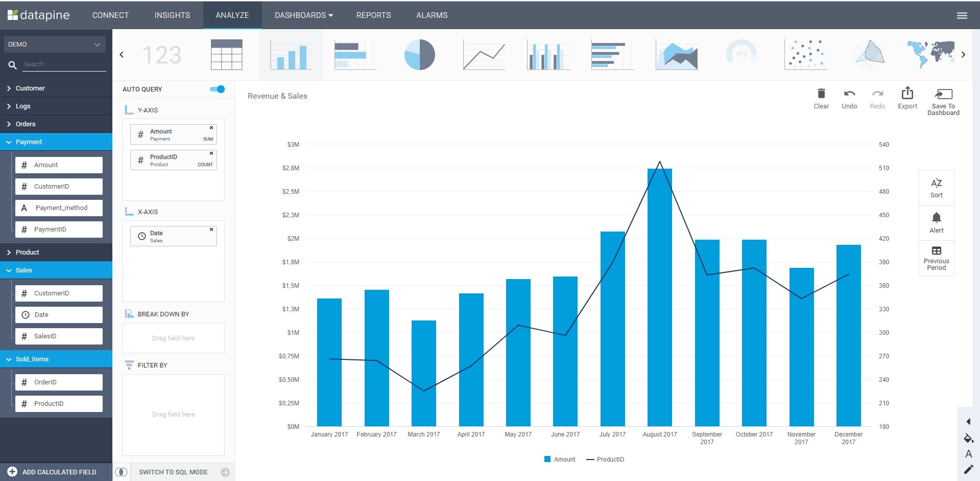Open the hamburger menu

point(962,15)
